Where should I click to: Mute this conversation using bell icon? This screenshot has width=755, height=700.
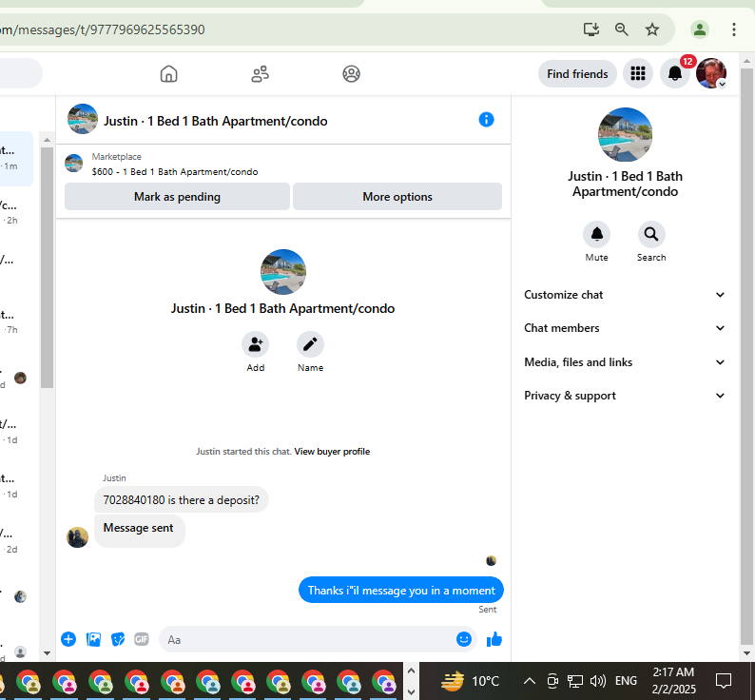596,234
